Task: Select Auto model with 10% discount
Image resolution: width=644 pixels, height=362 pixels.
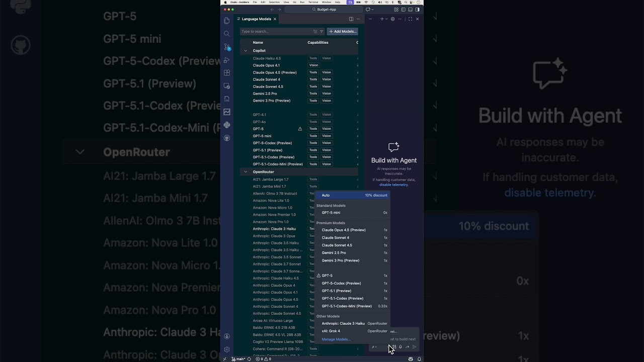Action: 353,195
